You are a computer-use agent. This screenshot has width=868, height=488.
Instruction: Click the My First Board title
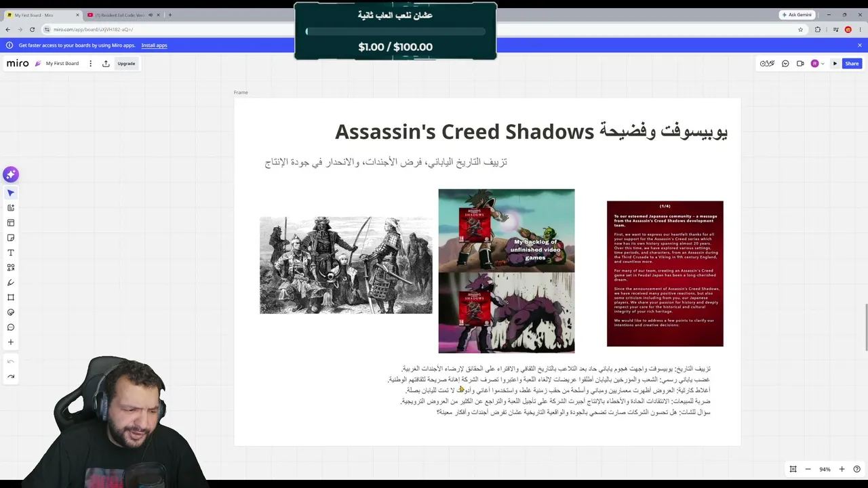(x=62, y=64)
